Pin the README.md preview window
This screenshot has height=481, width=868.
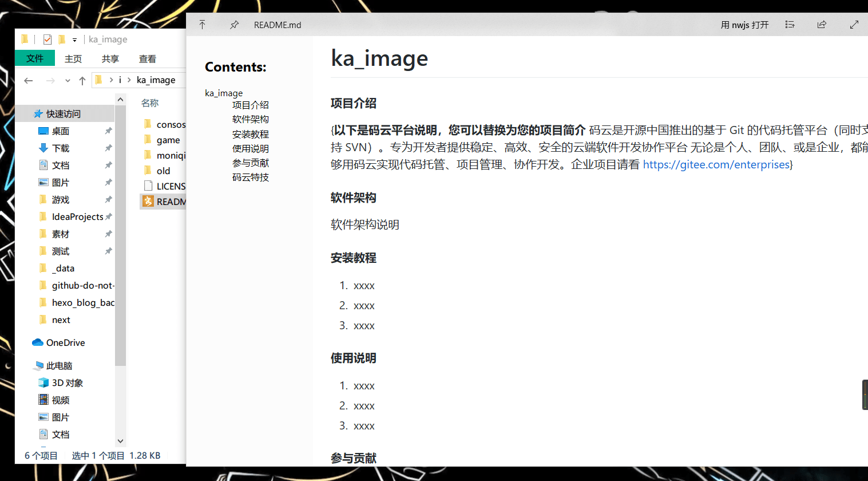click(234, 25)
